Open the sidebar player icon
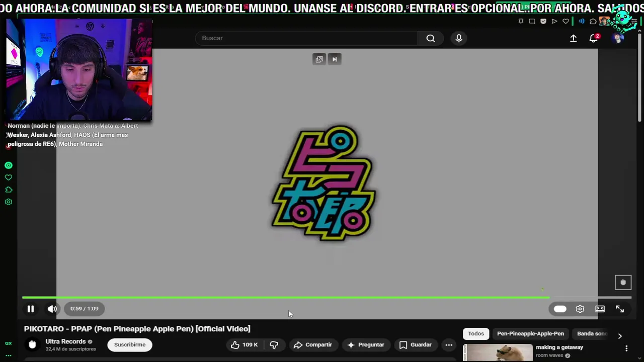This screenshot has width=644, height=362. [x=9, y=165]
